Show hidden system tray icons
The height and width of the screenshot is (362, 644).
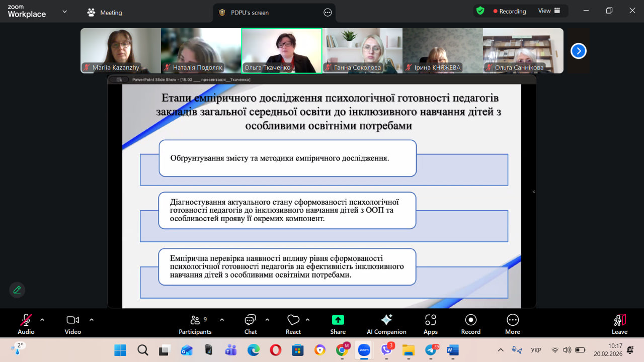[501, 350]
